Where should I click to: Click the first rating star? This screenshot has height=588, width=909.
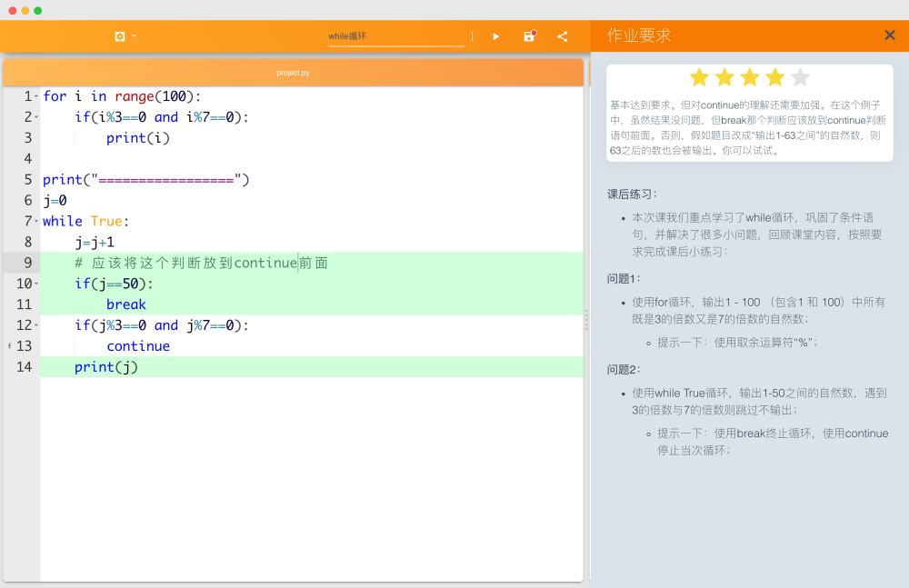tap(699, 77)
